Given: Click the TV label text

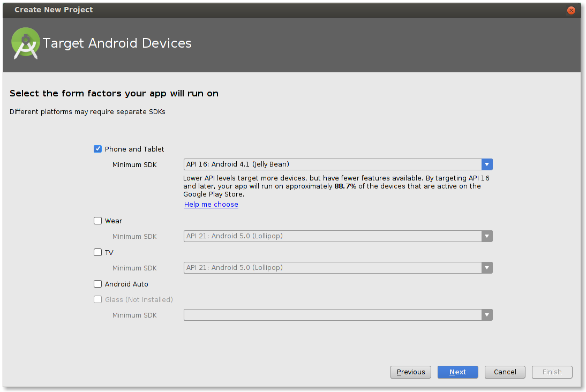Looking at the screenshot, I should coord(109,253).
